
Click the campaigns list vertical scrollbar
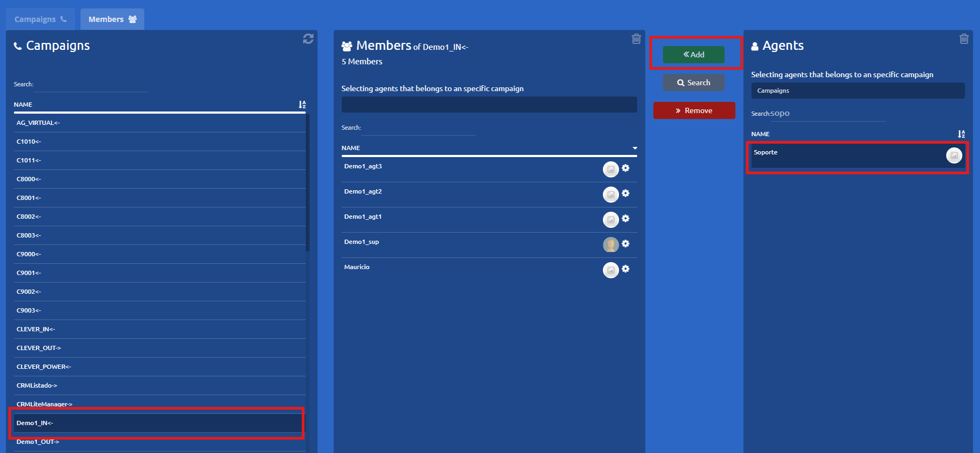[307, 182]
